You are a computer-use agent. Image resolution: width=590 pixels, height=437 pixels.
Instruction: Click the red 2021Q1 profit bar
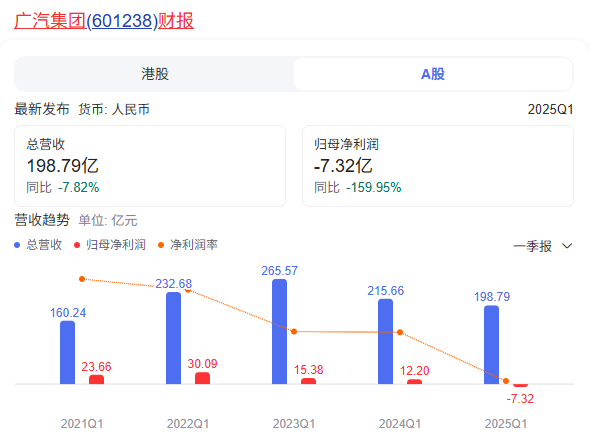(x=96, y=379)
